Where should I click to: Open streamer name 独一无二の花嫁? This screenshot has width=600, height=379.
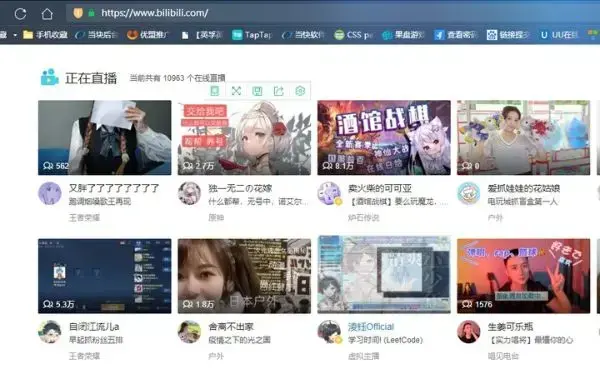240,188
